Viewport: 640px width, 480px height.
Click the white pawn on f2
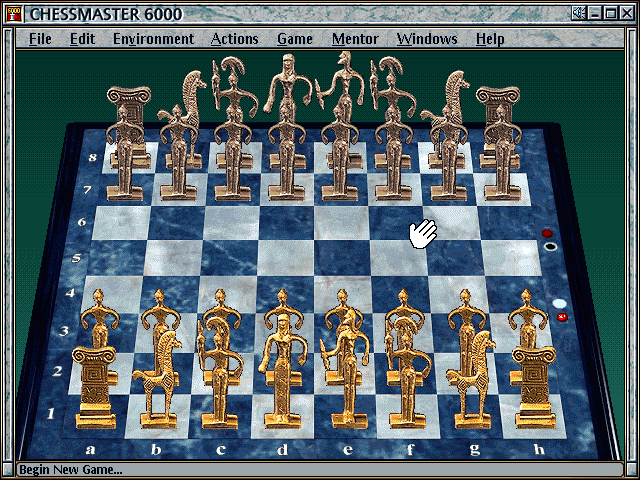click(404, 304)
